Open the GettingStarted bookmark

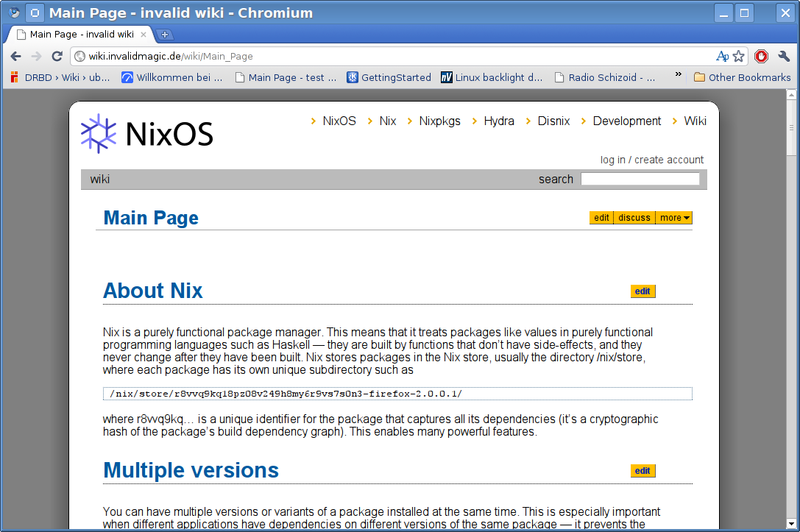389,77
